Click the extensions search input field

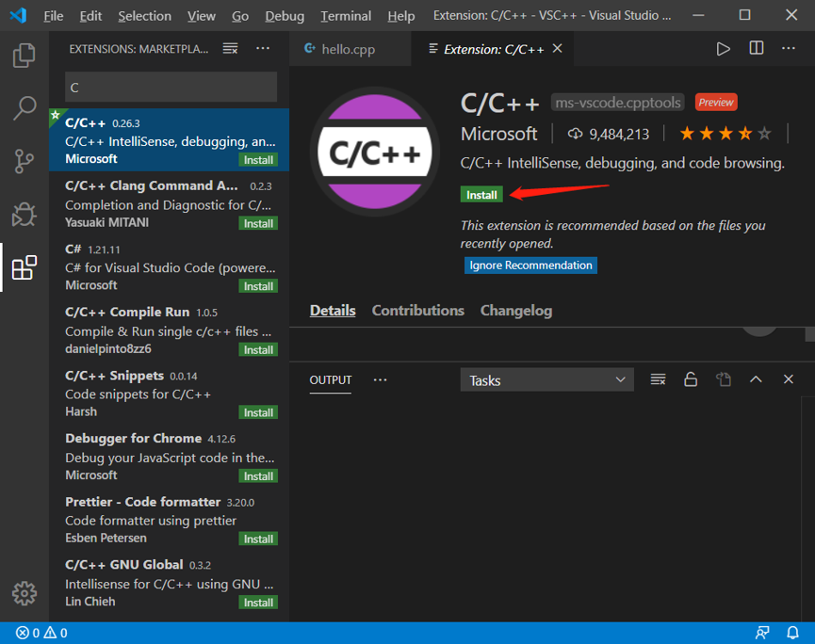point(171,88)
